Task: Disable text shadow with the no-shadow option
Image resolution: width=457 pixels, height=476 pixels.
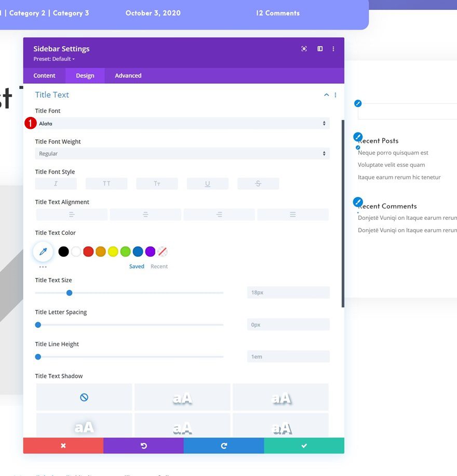Action: pyautogui.click(x=84, y=397)
